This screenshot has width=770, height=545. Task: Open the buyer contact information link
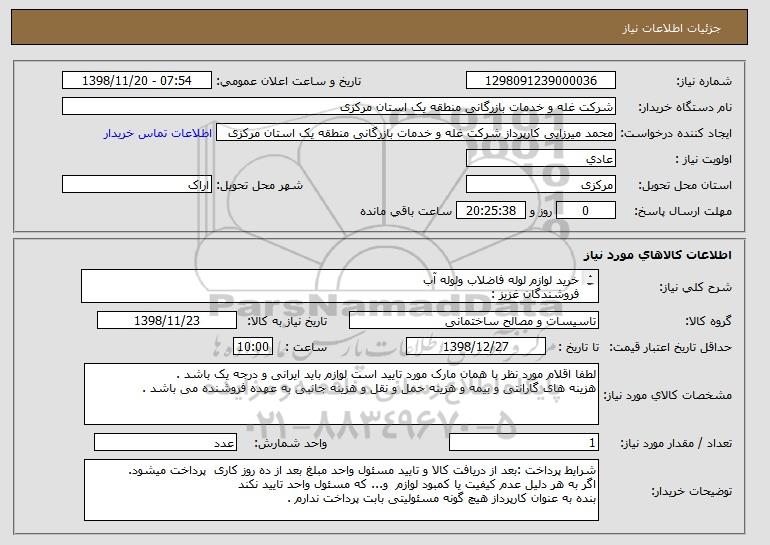coord(158,133)
